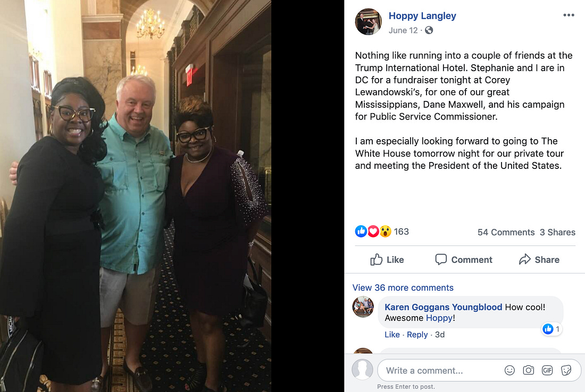Open Hoppy Langley's profile name link
585x392 pixels.
pos(422,15)
